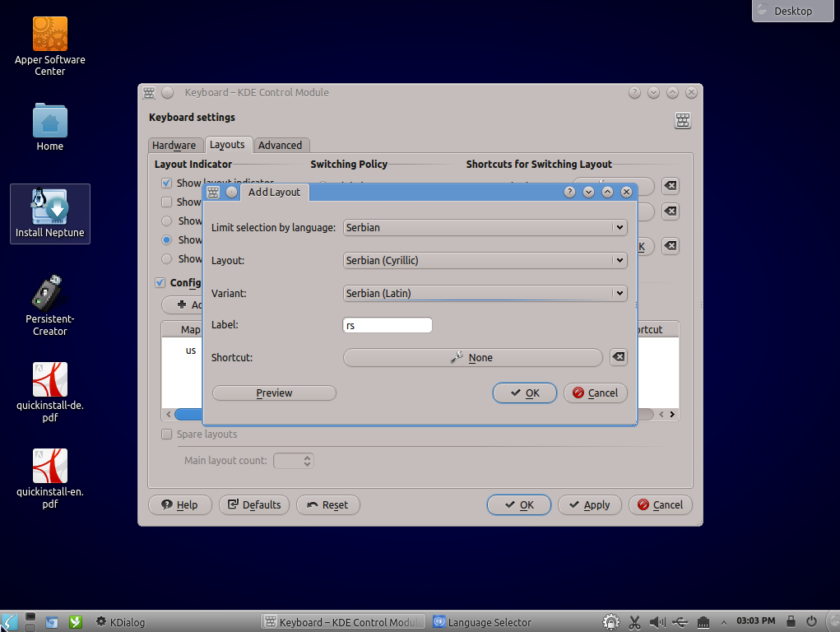Toggle the Show layout indicator checkbox
840x632 pixels.
[167, 184]
